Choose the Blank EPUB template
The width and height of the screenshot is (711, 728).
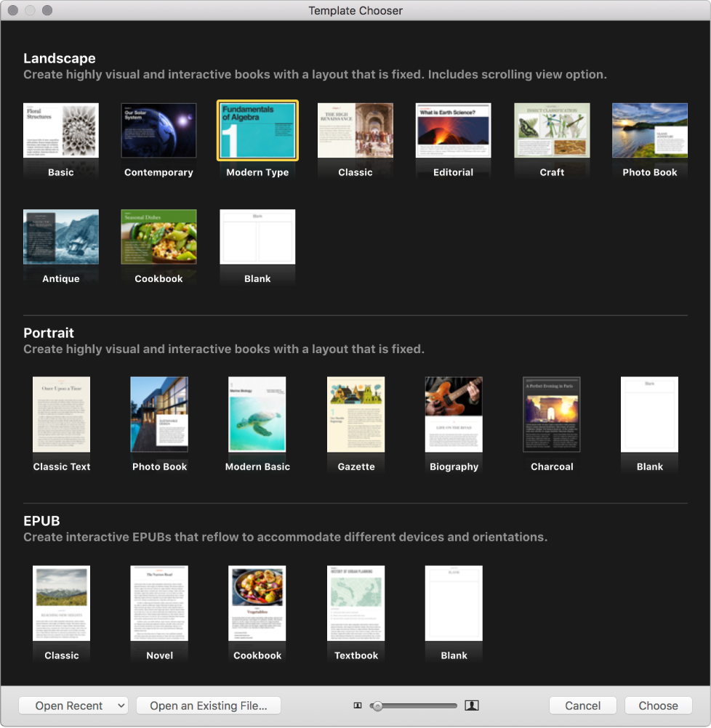point(454,603)
